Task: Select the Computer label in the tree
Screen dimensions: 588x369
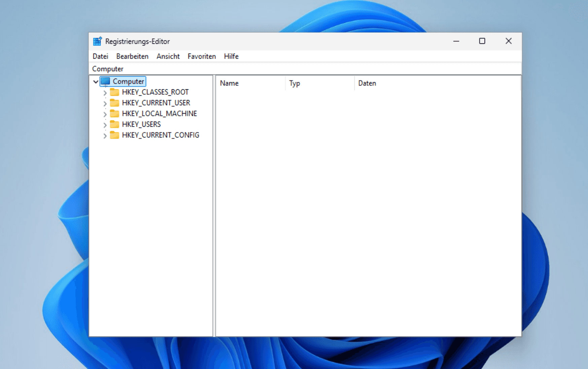Action: coord(128,81)
